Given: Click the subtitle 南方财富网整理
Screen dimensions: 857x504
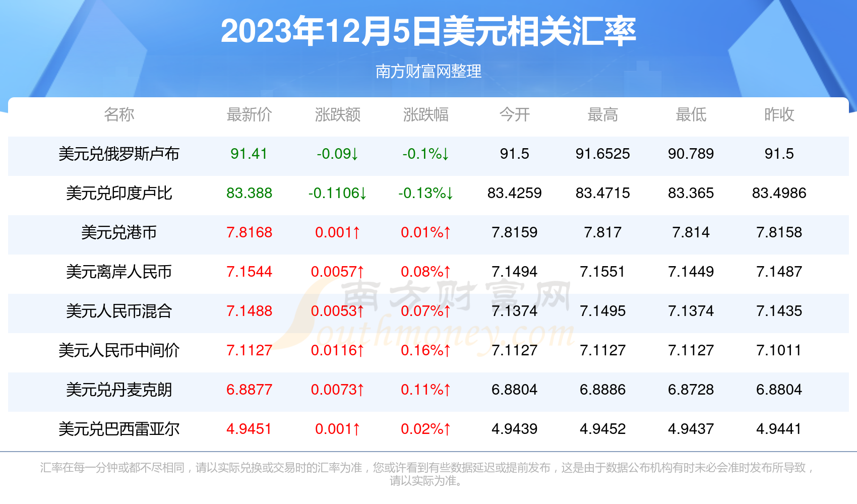Looking at the screenshot, I should (428, 71).
